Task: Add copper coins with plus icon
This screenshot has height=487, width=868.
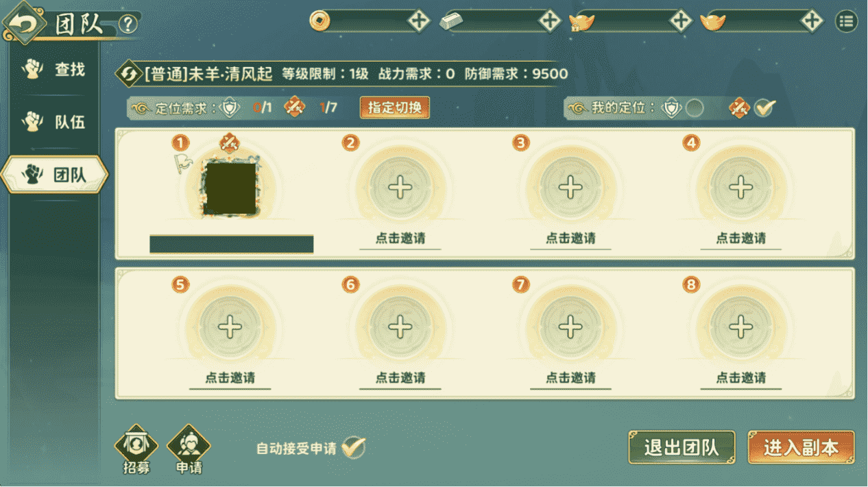Action: [x=418, y=21]
